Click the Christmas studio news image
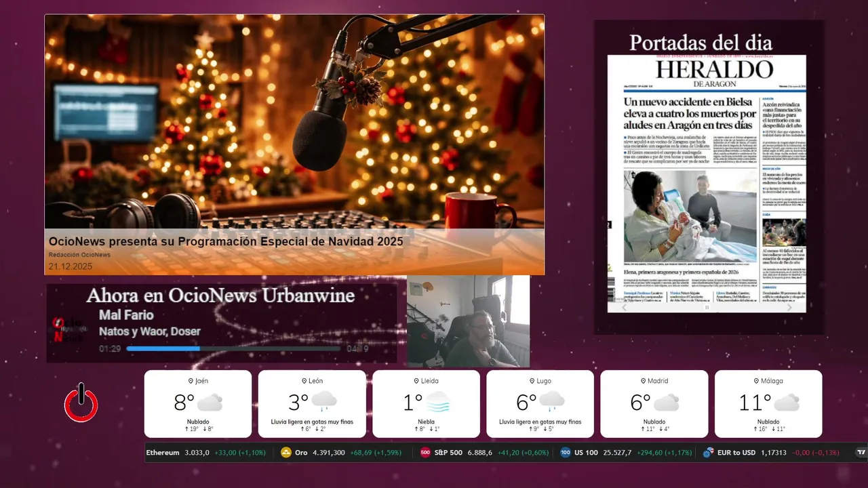The image size is (868, 488). (294, 122)
